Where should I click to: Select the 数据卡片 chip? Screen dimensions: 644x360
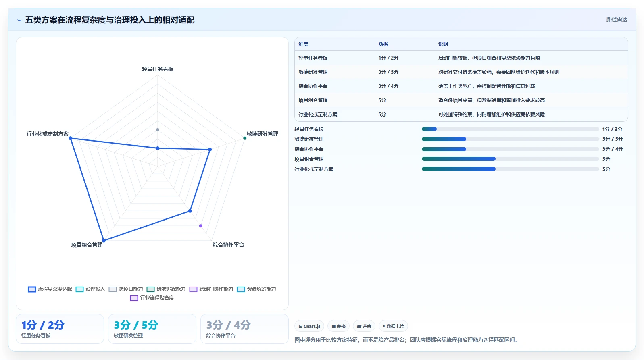click(393, 326)
